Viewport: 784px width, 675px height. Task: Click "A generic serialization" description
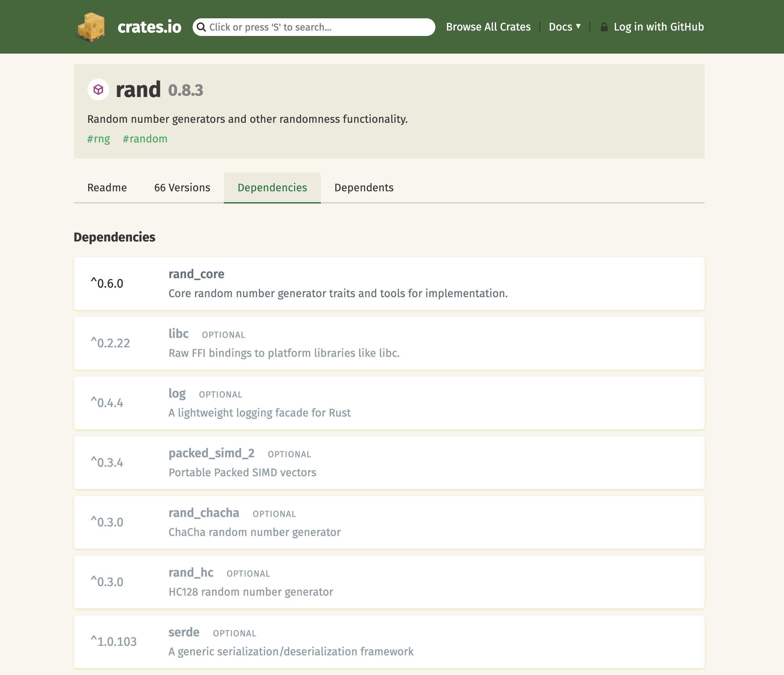pos(291,652)
